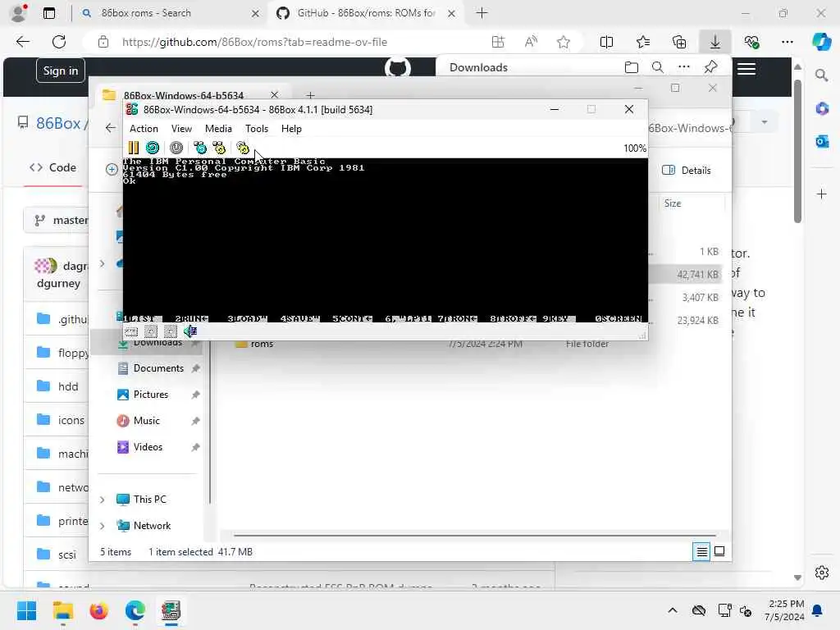Open more options in the Downloads panel

(684, 67)
